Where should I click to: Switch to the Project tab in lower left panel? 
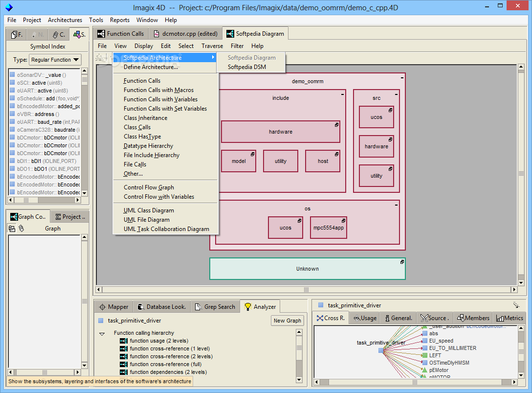pyautogui.click(x=70, y=217)
